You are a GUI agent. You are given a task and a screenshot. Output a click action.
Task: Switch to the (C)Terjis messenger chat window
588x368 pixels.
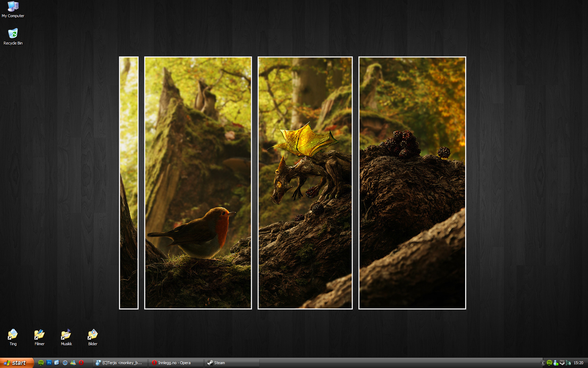point(121,363)
